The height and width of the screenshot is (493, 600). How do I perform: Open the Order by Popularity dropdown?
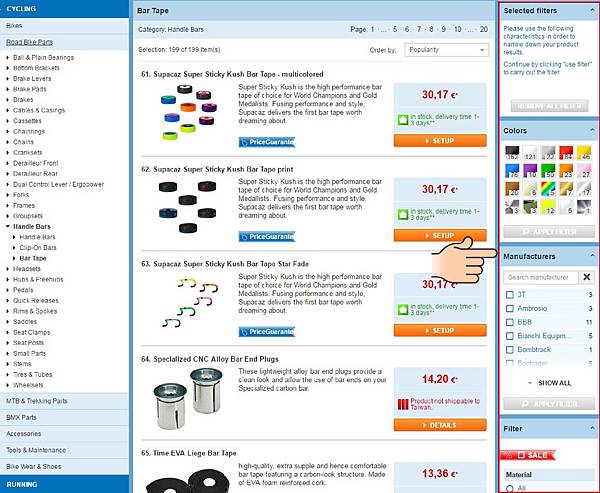tap(446, 50)
